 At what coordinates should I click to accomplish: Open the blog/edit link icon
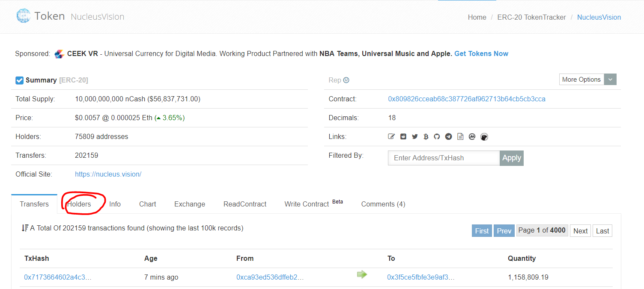(391, 136)
